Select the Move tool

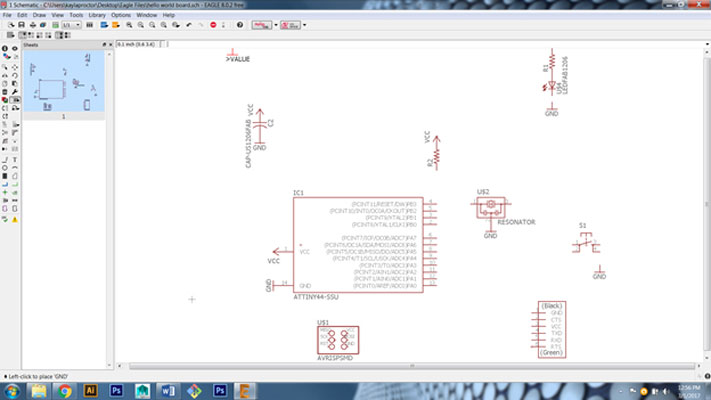pos(15,67)
